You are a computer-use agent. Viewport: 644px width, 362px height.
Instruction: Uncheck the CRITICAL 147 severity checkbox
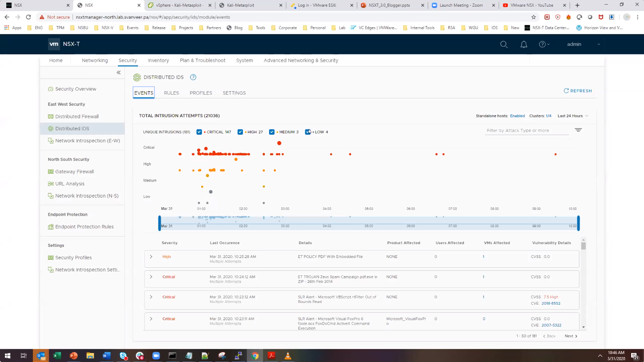click(x=199, y=132)
